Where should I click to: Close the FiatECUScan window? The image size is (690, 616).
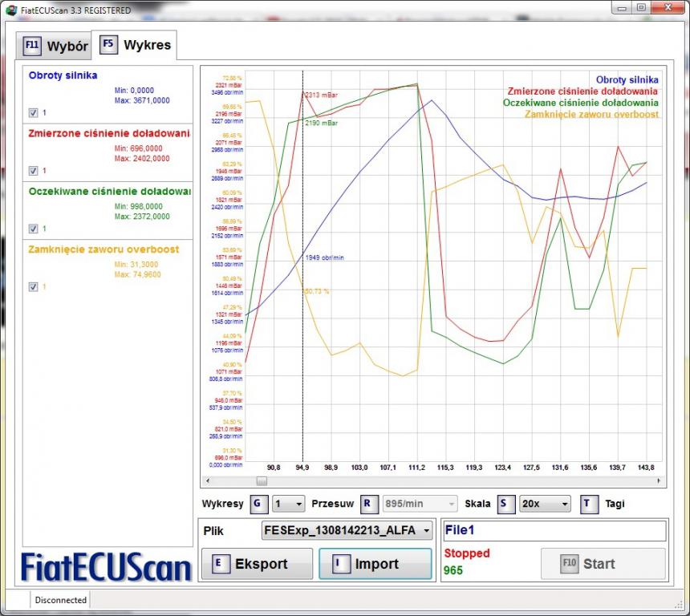668,7
